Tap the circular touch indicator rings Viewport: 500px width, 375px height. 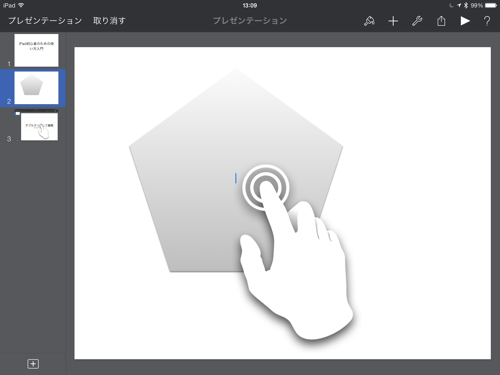click(x=265, y=187)
